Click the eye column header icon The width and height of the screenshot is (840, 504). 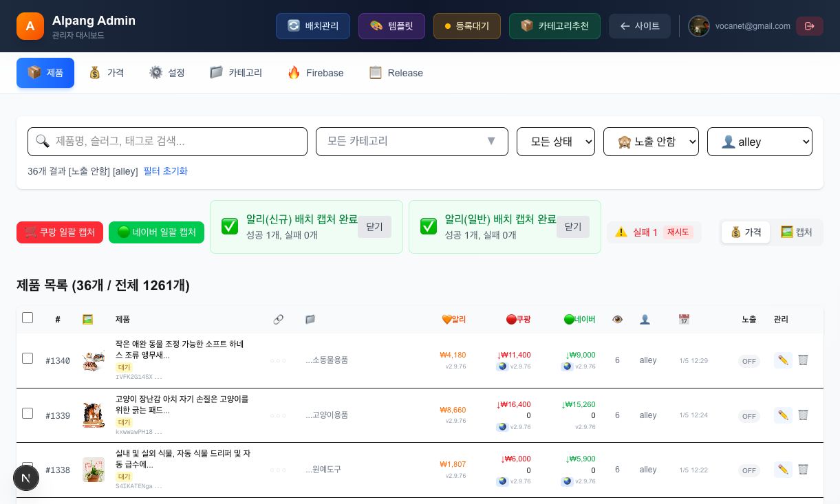pyautogui.click(x=617, y=319)
